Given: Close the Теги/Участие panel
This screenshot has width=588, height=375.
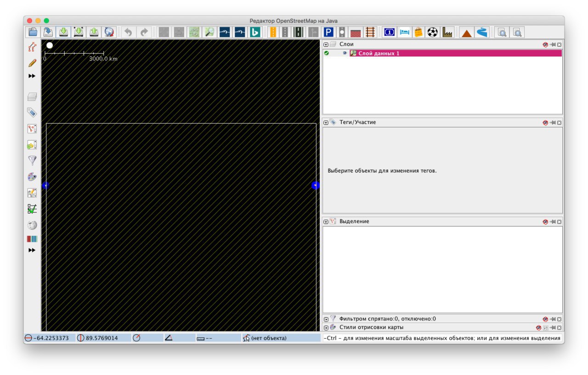Looking at the screenshot, I should [559, 123].
